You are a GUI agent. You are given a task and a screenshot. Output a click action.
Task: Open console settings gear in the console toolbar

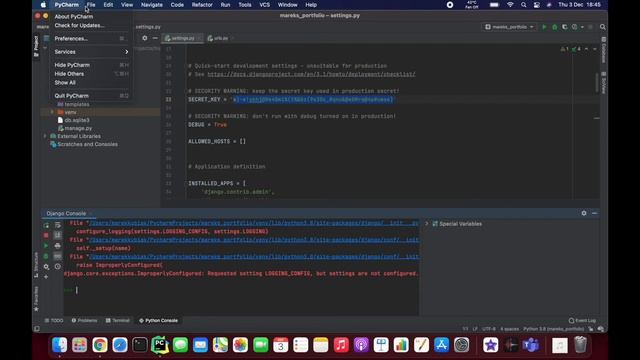pyautogui.click(x=46, y=267)
